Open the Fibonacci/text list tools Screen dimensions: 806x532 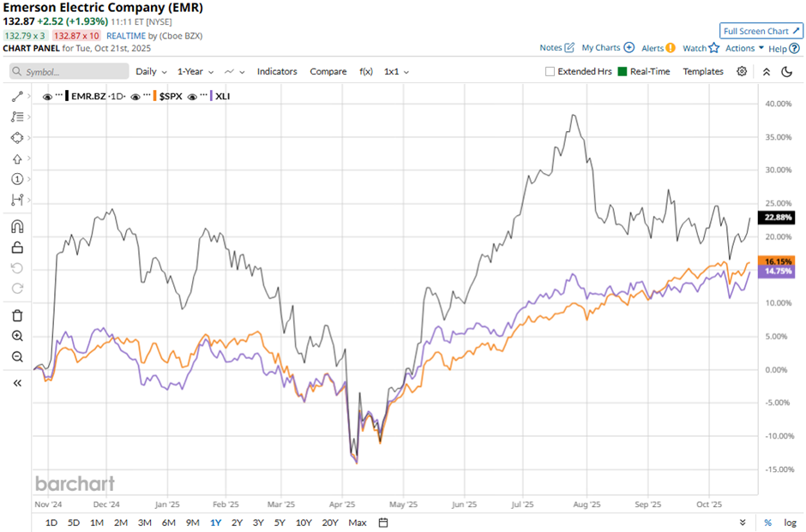click(17, 117)
